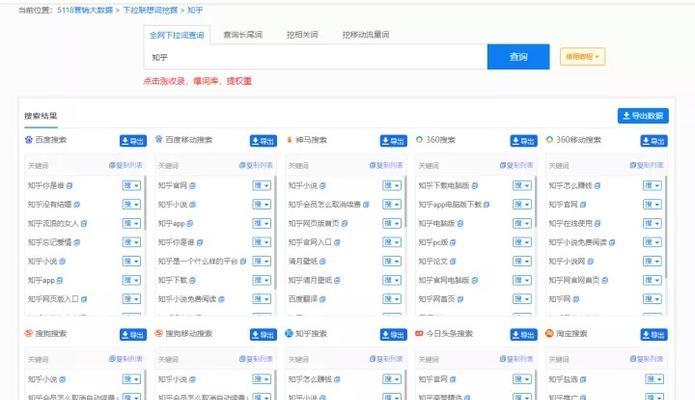Click the 360移动搜索 column scrollbar

(666, 227)
